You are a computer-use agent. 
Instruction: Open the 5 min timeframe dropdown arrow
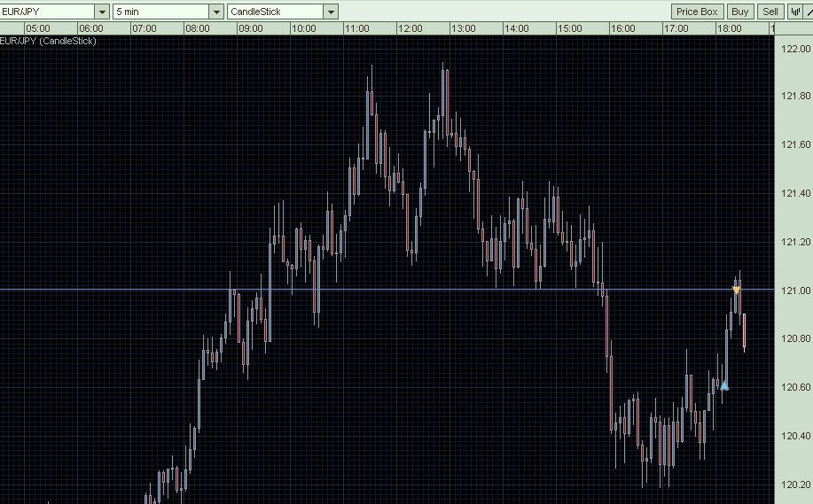(x=216, y=12)
